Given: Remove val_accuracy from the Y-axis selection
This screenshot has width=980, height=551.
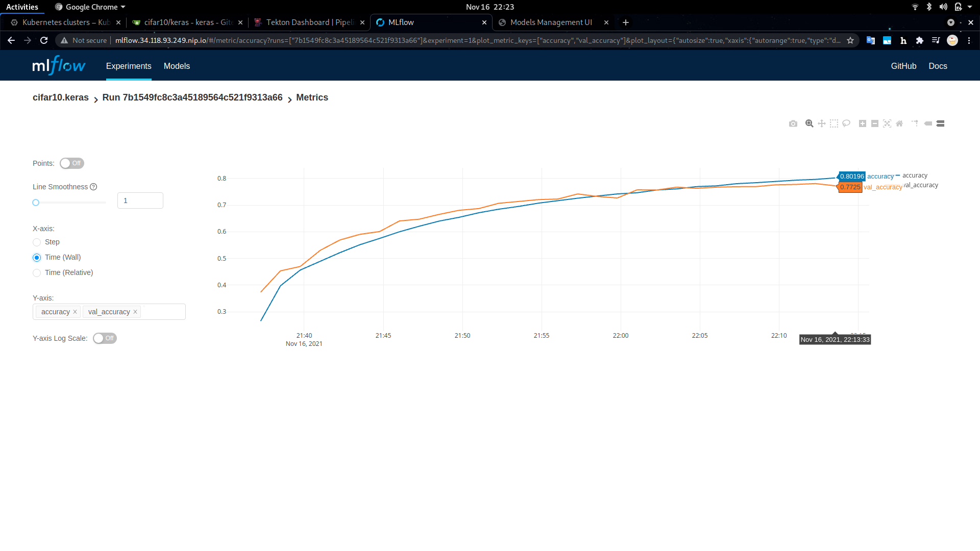Looking at the screenshot, I should [x=135, y=312].
